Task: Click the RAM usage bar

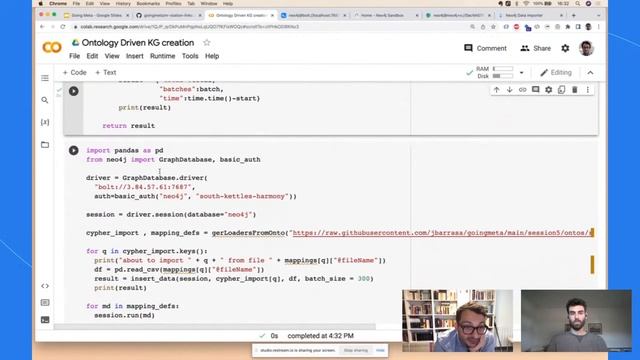Action: tap(503, 69)
